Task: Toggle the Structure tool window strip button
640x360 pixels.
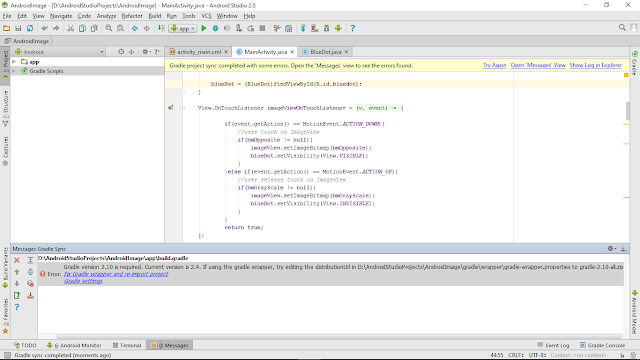Action: click(5, 108)
